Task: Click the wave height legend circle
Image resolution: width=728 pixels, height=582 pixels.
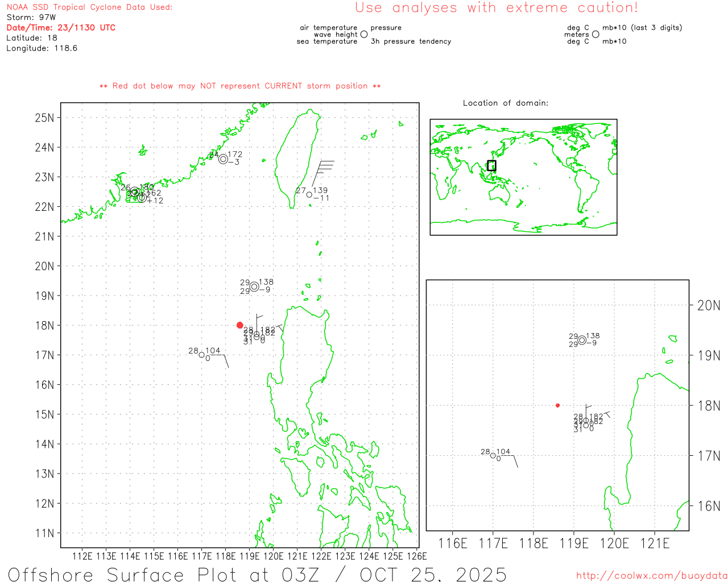Action: (364, 35)
